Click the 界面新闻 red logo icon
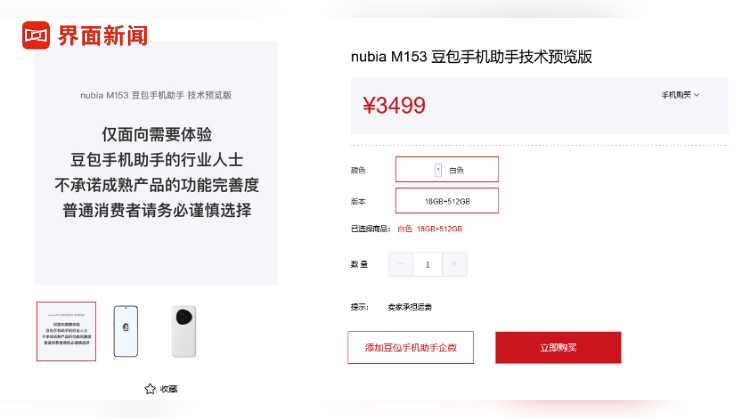The image size is (750, 418). pyautogui.click(x=36, y=35)
